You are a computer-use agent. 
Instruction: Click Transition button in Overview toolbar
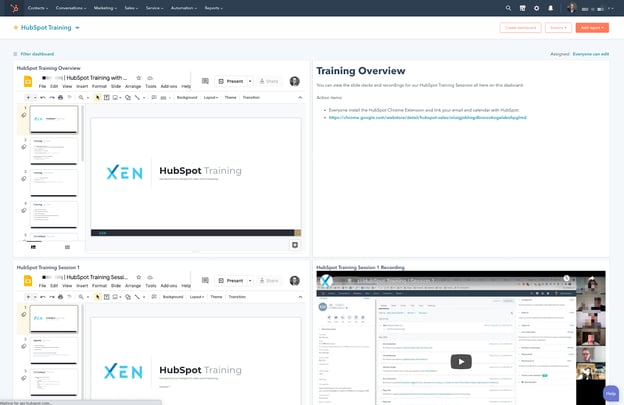tap(251, 97)
